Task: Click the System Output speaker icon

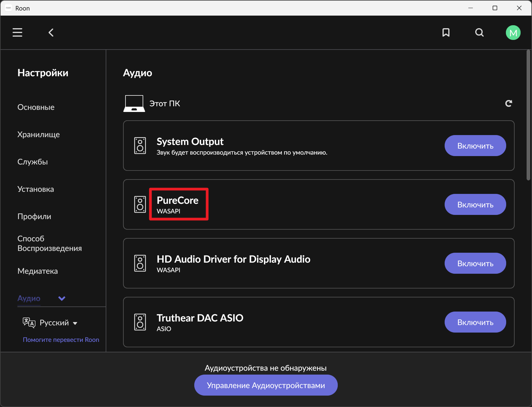Action: [x=140, y=146]
